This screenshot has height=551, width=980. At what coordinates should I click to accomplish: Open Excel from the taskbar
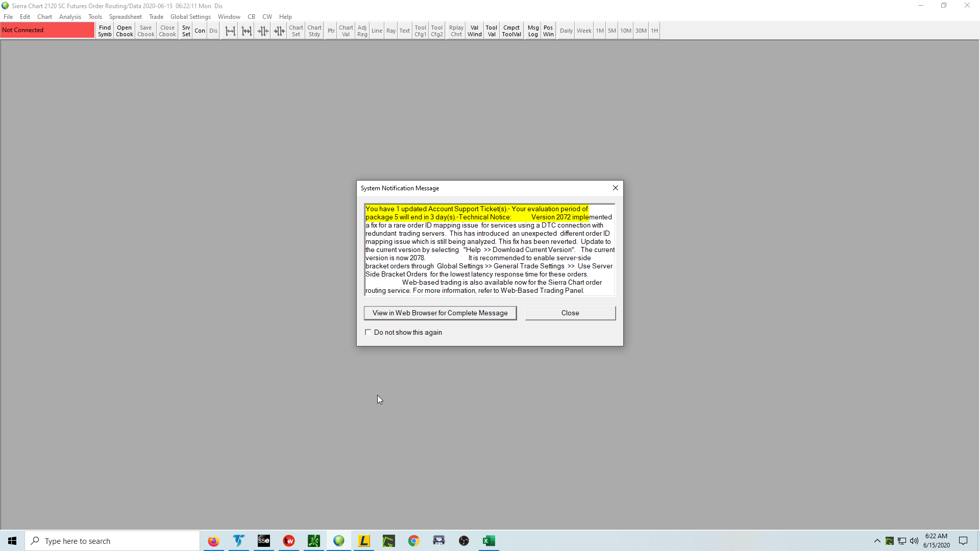tap(488, 541)
